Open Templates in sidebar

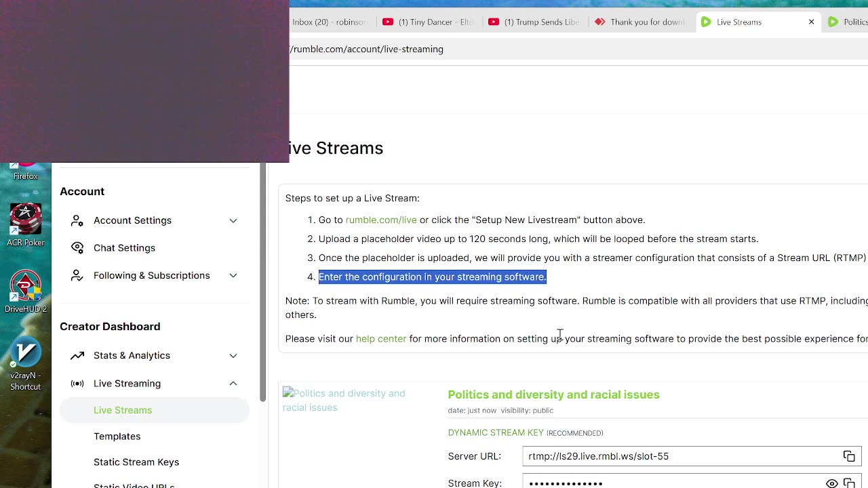pyautogui.click(x=117, y=436)
